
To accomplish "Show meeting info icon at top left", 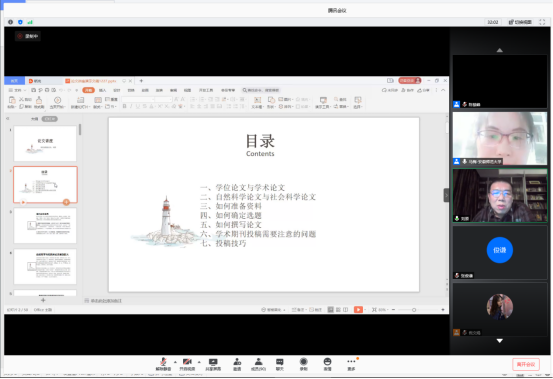I will [x=11, y=22].
